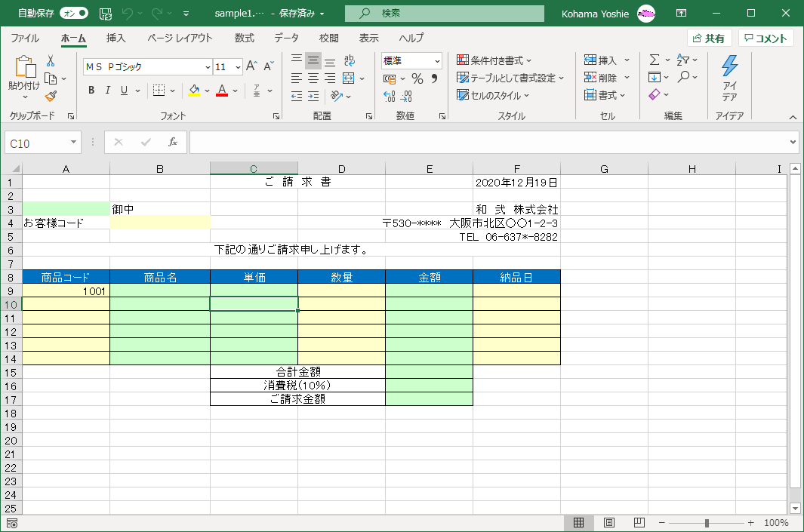Click the Comments button
Screen dimensions: 804x532
pyautogui.click(x=765, y=38)
